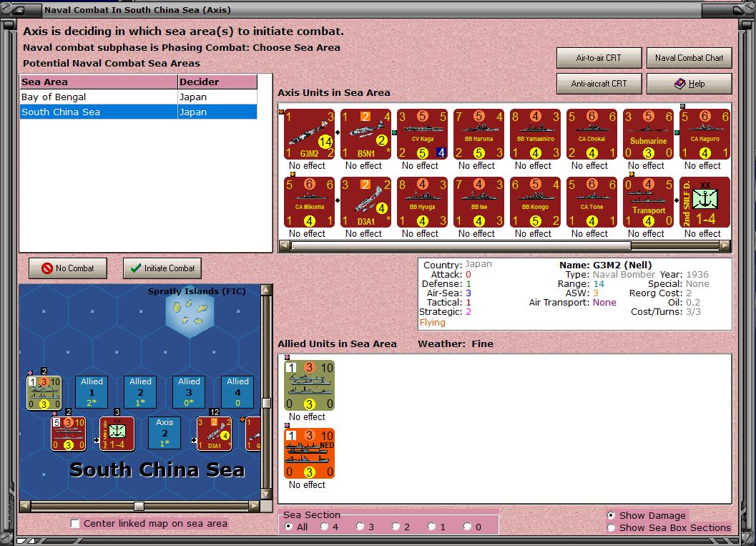The image size is (756, 546).
Task: Select the Axis Transport unit counter
Action: 648,202
